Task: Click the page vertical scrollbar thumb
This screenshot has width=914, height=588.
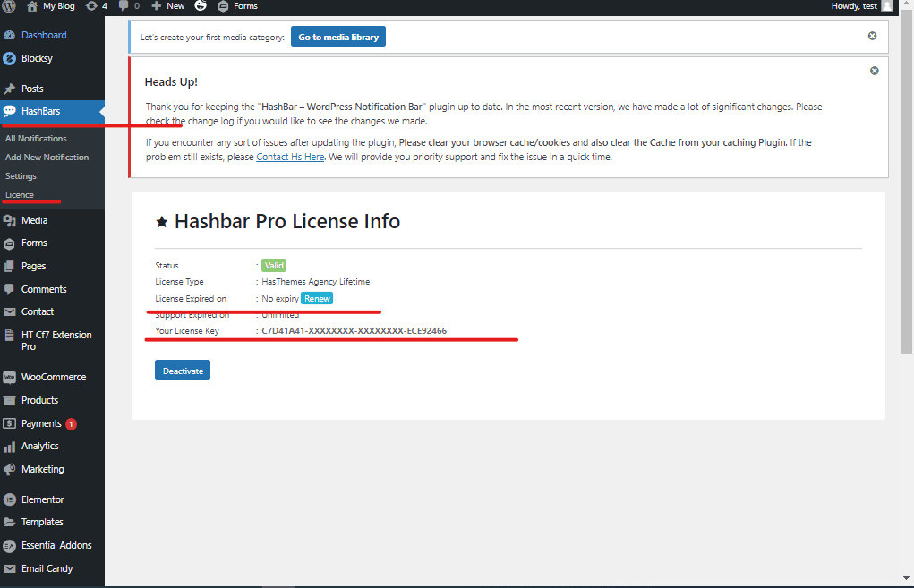Action: coord(907,181)
